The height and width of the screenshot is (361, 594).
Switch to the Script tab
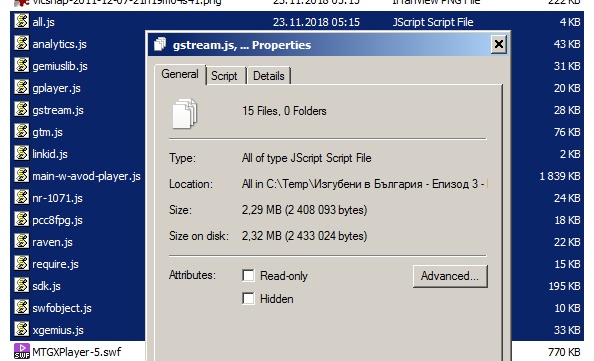pyautogui.click(x=224, y=76)
